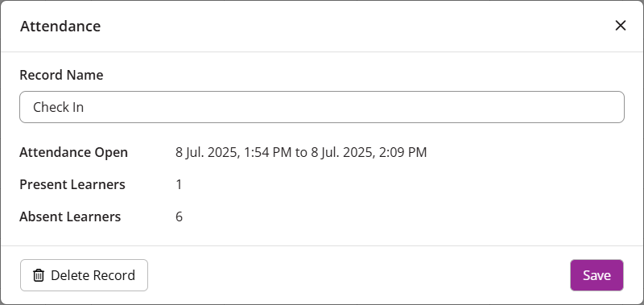Click the second "8 Jul. 2025" date
The width and height of the screenshot is (644, 305).
pos(341,152)
